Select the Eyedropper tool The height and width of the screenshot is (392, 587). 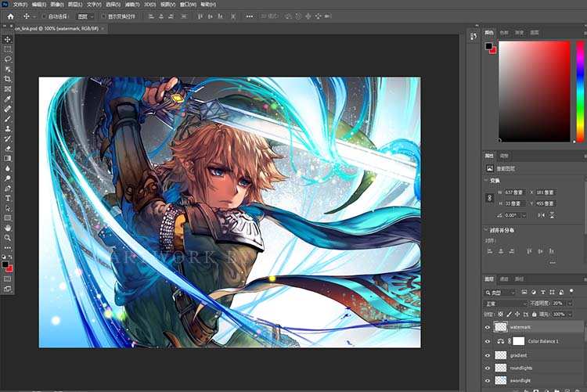click(8, 99)
